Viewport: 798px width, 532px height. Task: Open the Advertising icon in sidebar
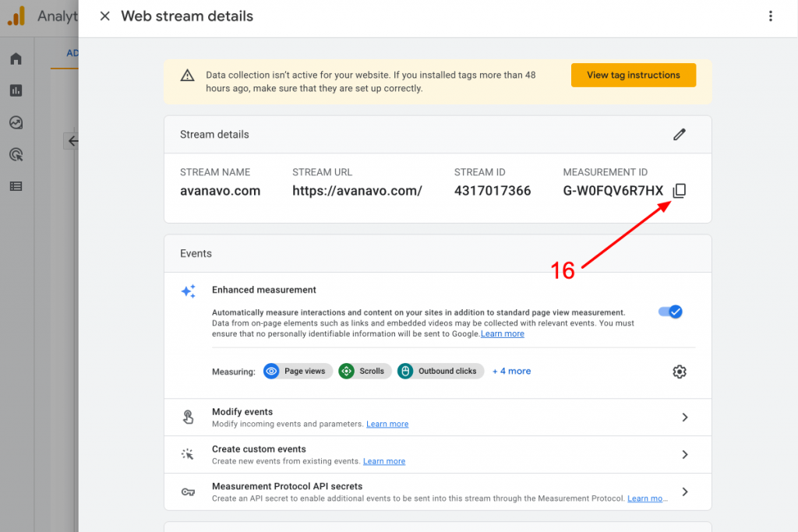tap(16, 155)
